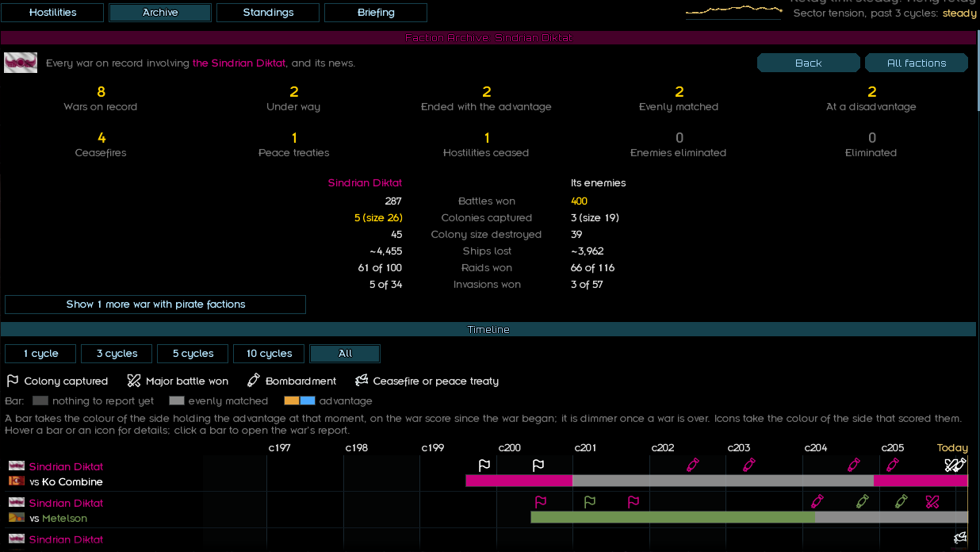Click the Sindrian Diktat link in the description
The height and width of the screenshot is (552, 980).
pyautogui.click(x=240, y=63)
